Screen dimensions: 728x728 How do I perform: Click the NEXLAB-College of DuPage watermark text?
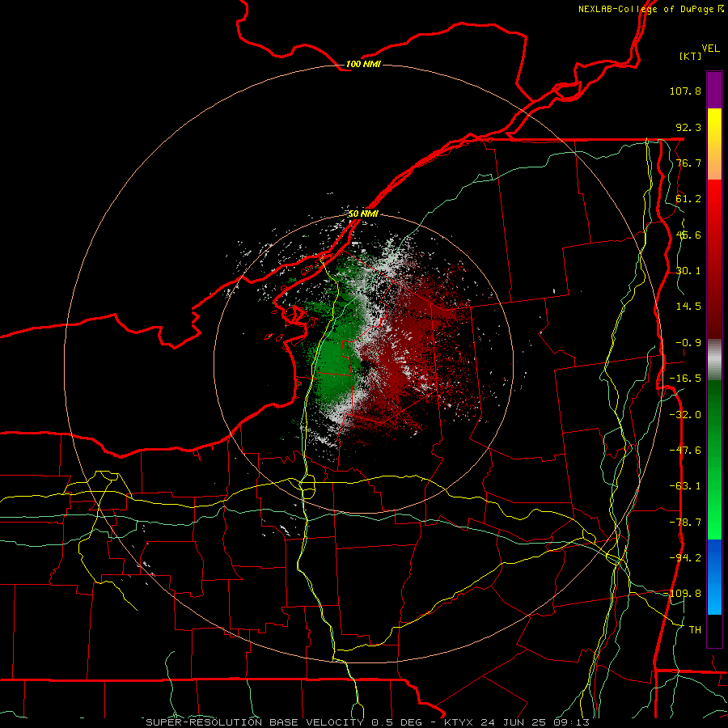point(650,9)
